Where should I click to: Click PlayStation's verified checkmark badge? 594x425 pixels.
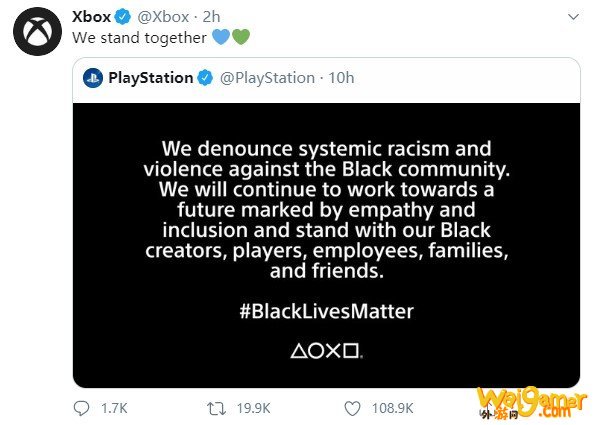(x=205, y=78)
